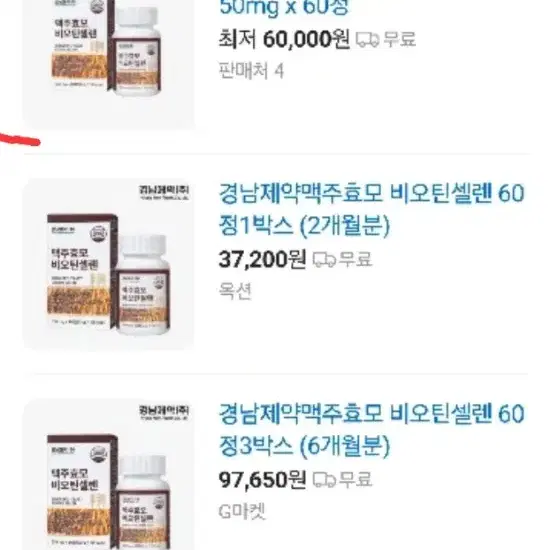Open the 60정1박스 (2개월분) product link
The image size is (550, 550).
[371, 209]
